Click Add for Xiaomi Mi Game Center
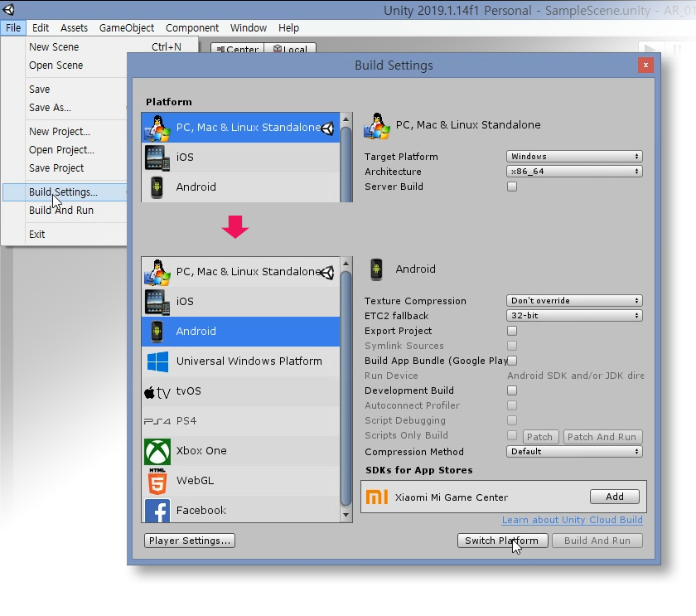This screenshot has width=696, height=616. pyautogui.click(x=615, y=497)
